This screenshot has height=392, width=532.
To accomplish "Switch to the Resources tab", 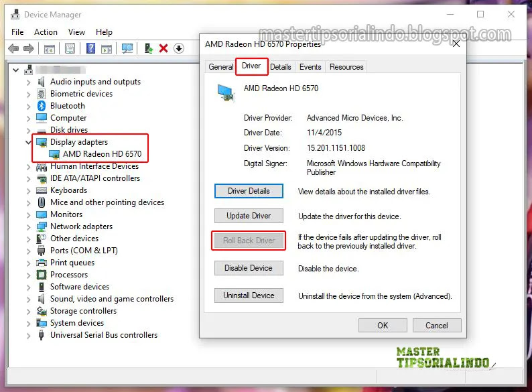I will tap(346, 67).
